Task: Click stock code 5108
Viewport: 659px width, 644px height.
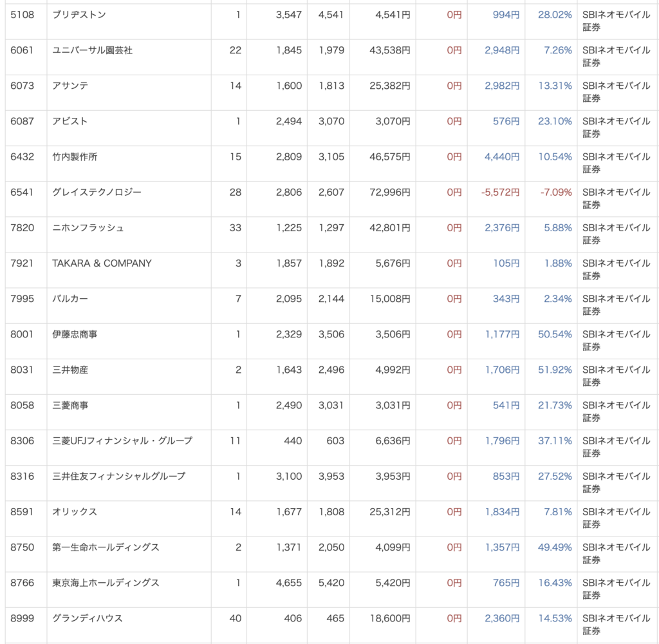Action: point(23,15)
